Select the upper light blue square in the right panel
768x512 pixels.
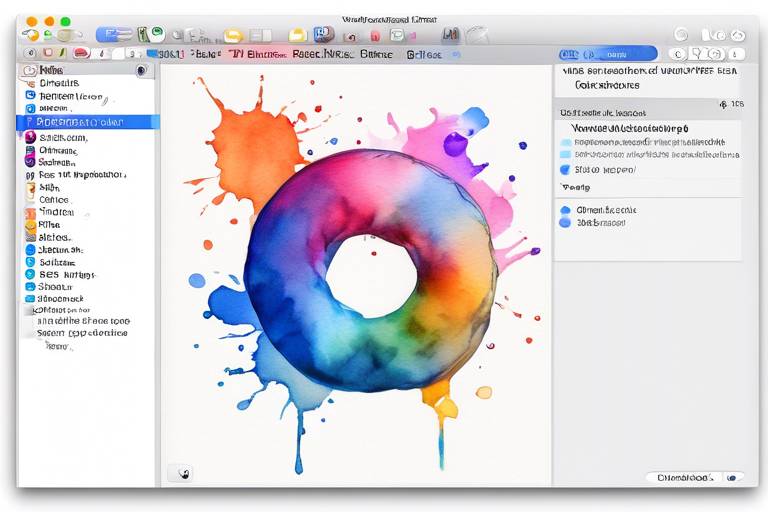tap(566, 143)
